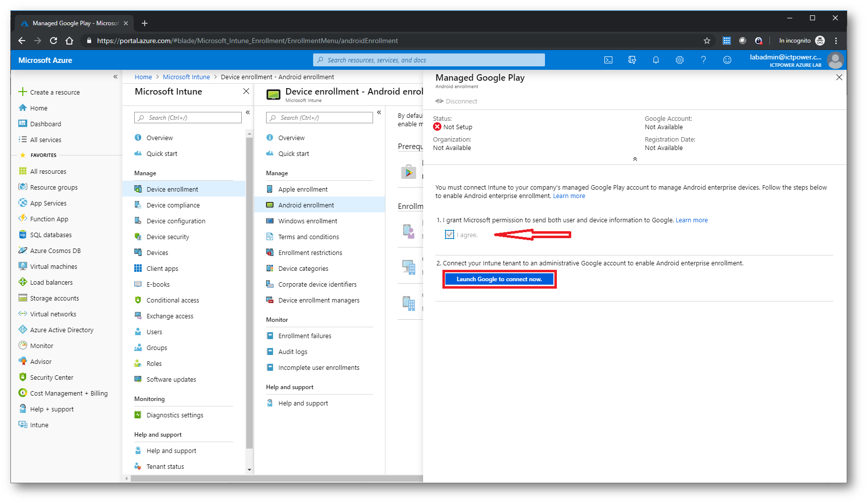
Task: Click Home breadcrumb link
Action: [x=143, y=77]
